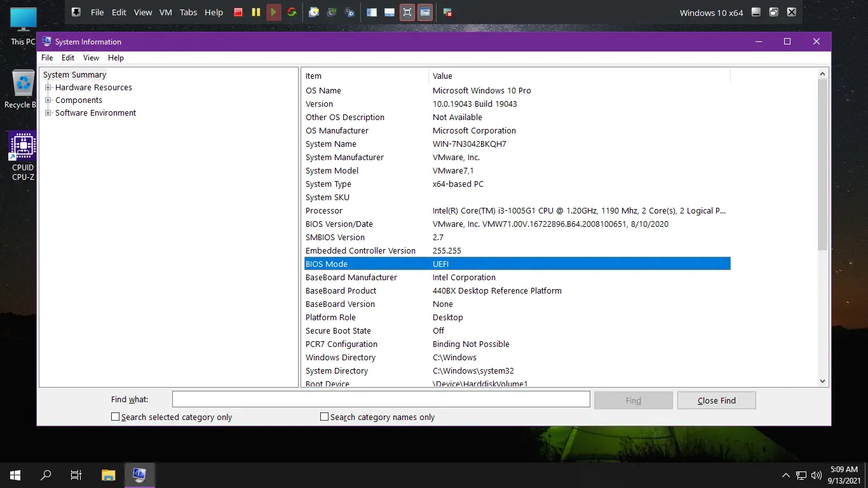
Task: Open the VM menu in VMware toolbar
Action: 166,12
